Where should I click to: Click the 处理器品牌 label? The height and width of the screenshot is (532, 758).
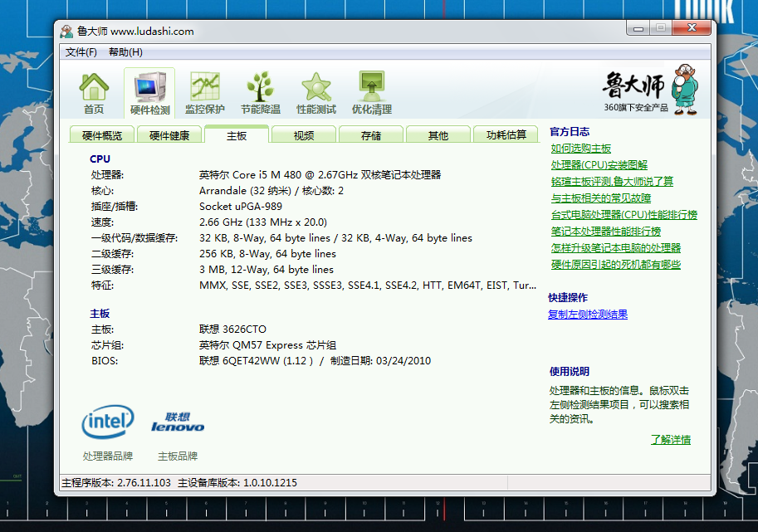point(108,456)
